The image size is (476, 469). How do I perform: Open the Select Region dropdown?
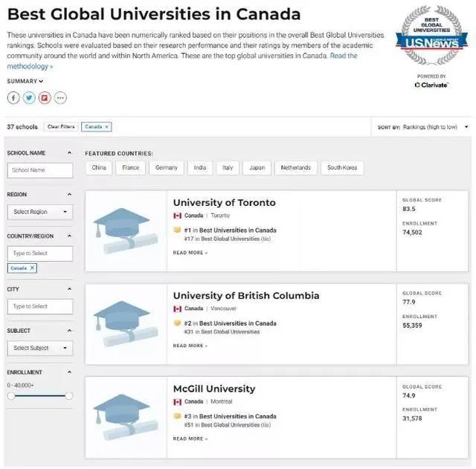(40, 212)
